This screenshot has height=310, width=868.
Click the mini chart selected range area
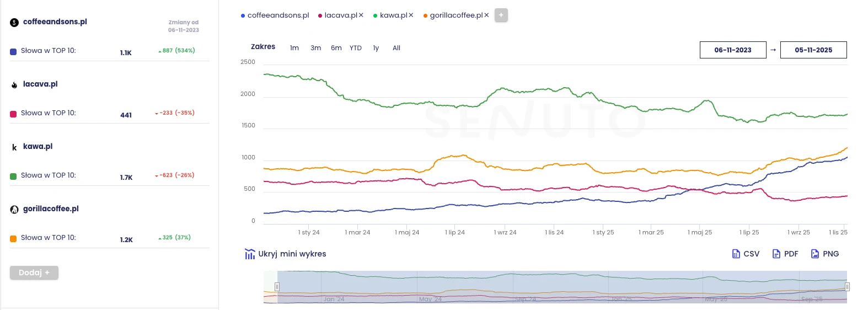562,287
